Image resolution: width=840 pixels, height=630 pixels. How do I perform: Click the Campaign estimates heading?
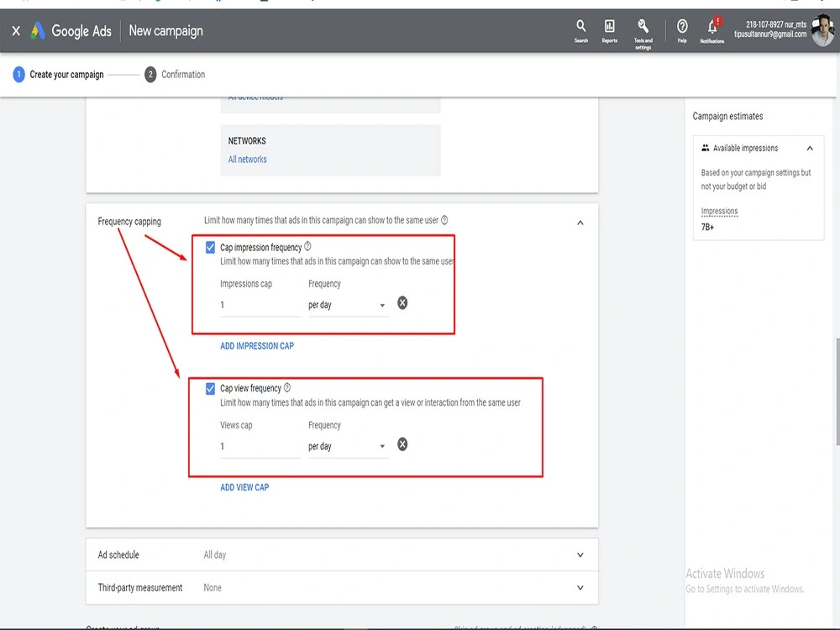coord(727,116)
